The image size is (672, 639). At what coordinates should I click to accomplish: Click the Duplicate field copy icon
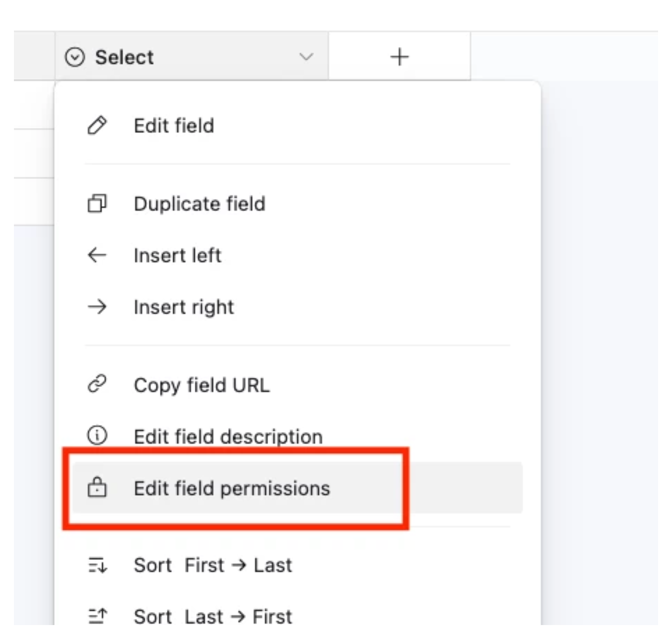coord(97,203)
